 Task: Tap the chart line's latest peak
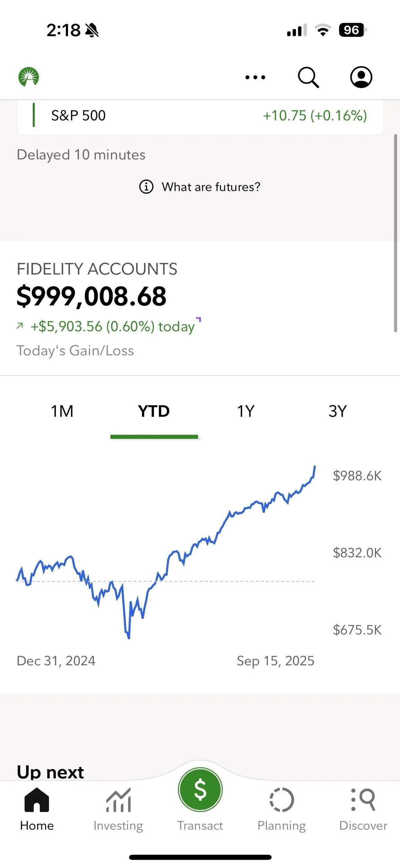tap(315, 467)
